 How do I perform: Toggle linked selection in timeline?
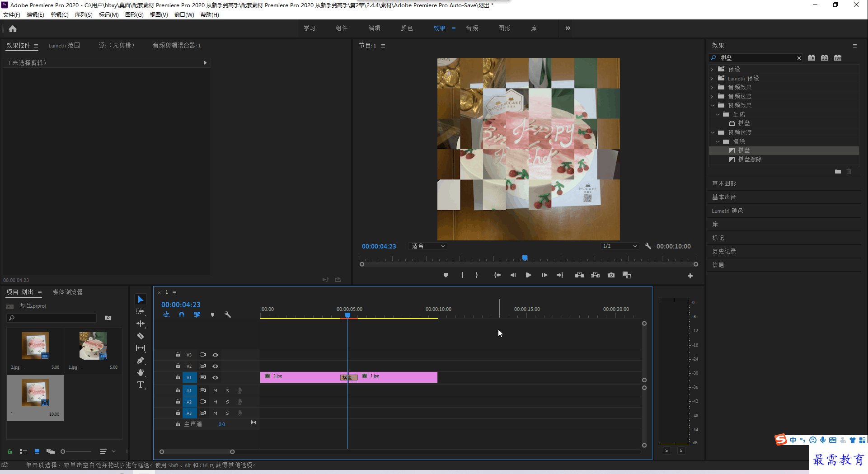197,314
